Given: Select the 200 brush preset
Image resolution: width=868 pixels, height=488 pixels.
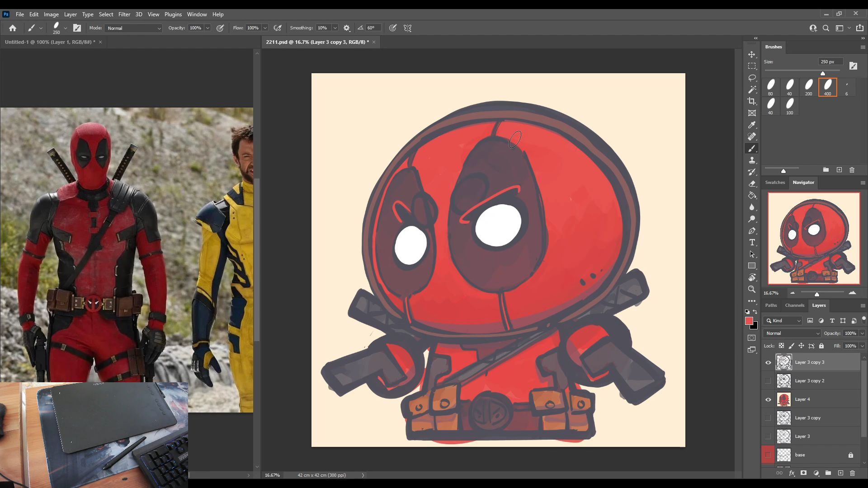Looking at the screenshot, I should pyautogui.click(x=809, y=87).
